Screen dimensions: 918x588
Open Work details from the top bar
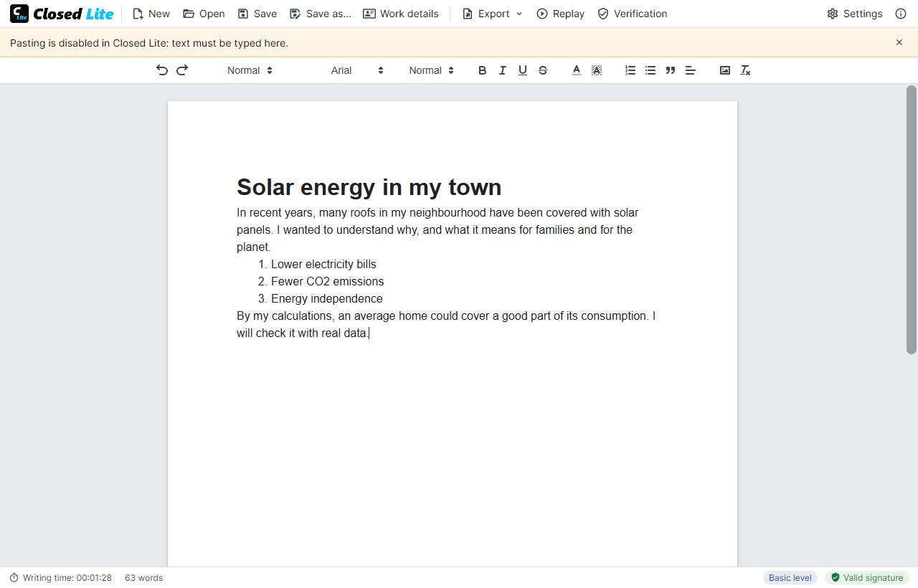point(400,14)
